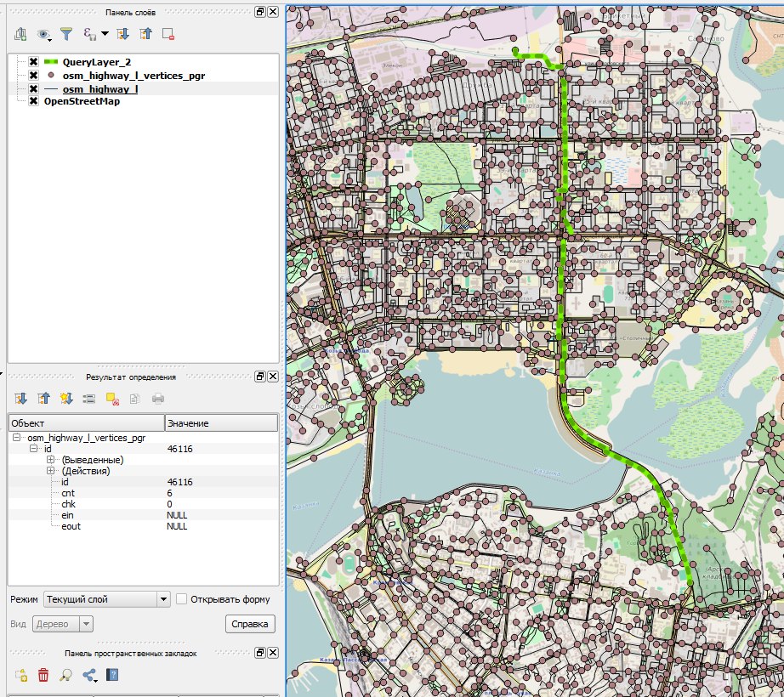
Task: Collapse tree in identify results panel
Action: coord(43,399)
